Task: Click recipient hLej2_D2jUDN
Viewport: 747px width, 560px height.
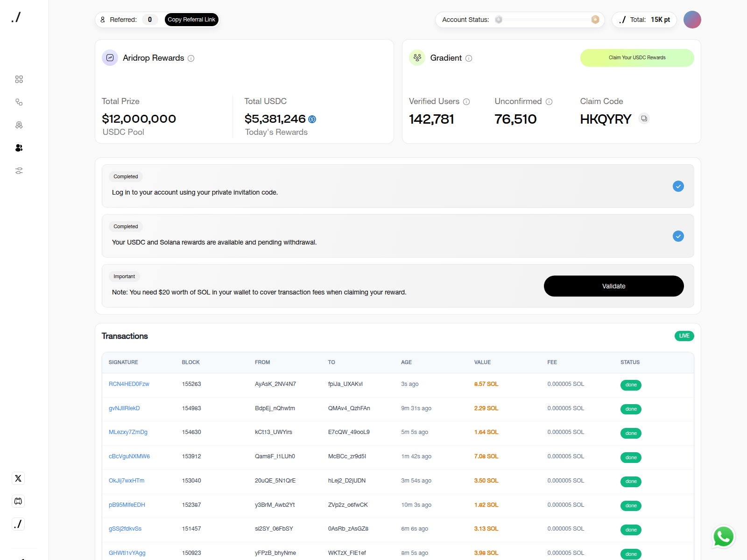Action: point(347,481)
